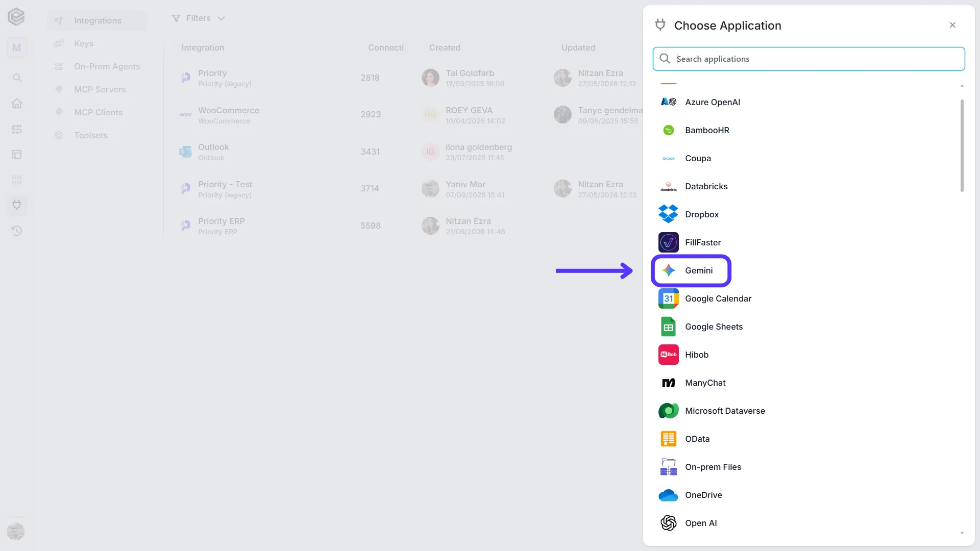Pick the Google Calendar icon
Screen dimensions: 980x551
pyautogui.click(x=668, y=298)
